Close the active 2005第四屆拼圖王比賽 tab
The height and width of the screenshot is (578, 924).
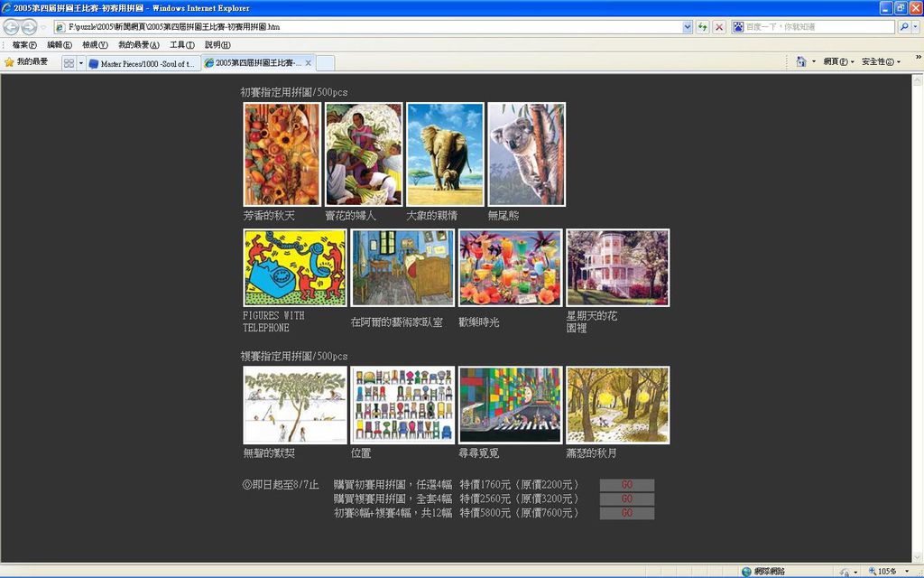[x=309, y=63]
